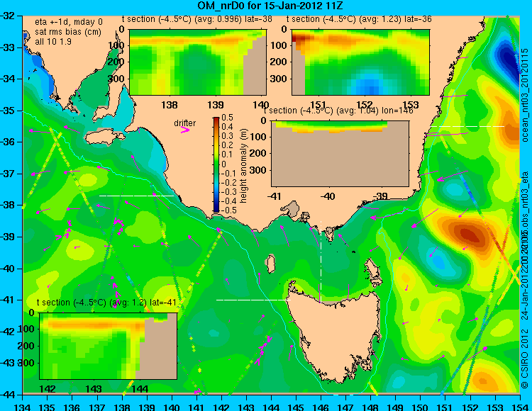Viewport: 532px width, 411px height.
Task: Click the 't section (avg: 1.04) lon=146' heading
Action: tap(338, 111)
